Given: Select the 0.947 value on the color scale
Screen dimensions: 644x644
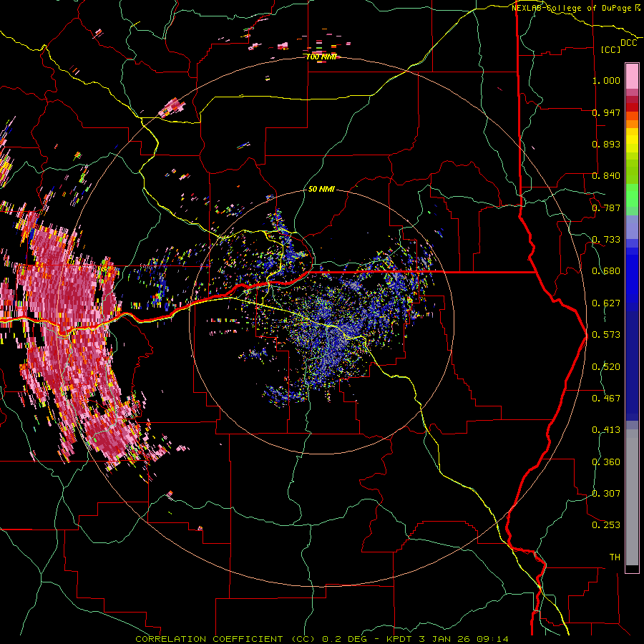Looking at the screenshot, I should coord(606,112).
